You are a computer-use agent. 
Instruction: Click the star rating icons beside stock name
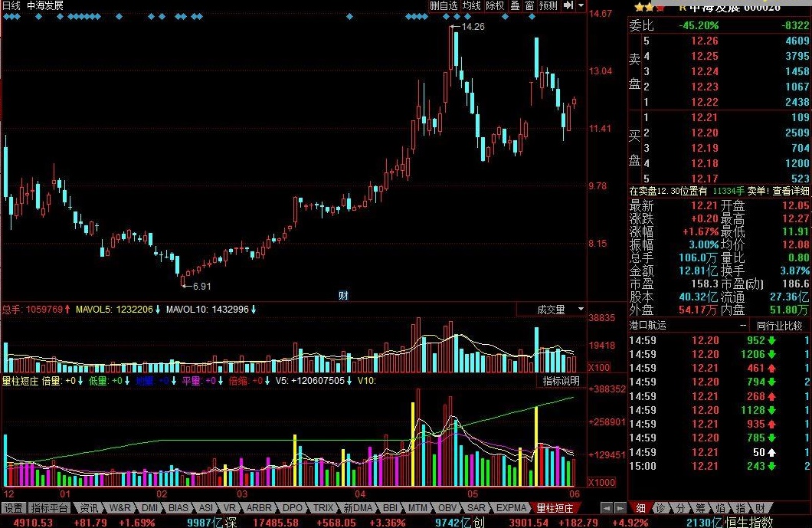(x=650, y=7)
